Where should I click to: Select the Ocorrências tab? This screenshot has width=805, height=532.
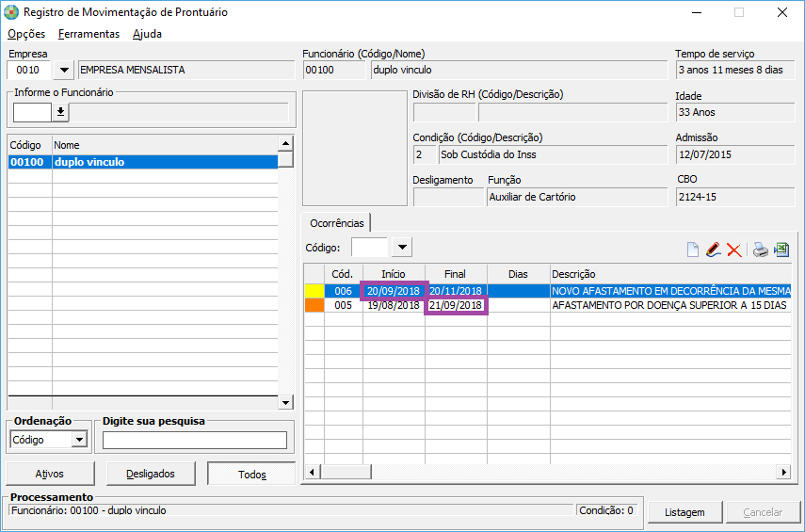tap(337, 223)
